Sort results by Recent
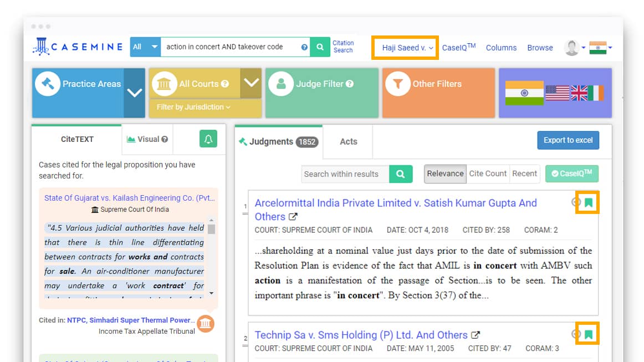This screenshot has height=362, width=644. click(524, 174)
